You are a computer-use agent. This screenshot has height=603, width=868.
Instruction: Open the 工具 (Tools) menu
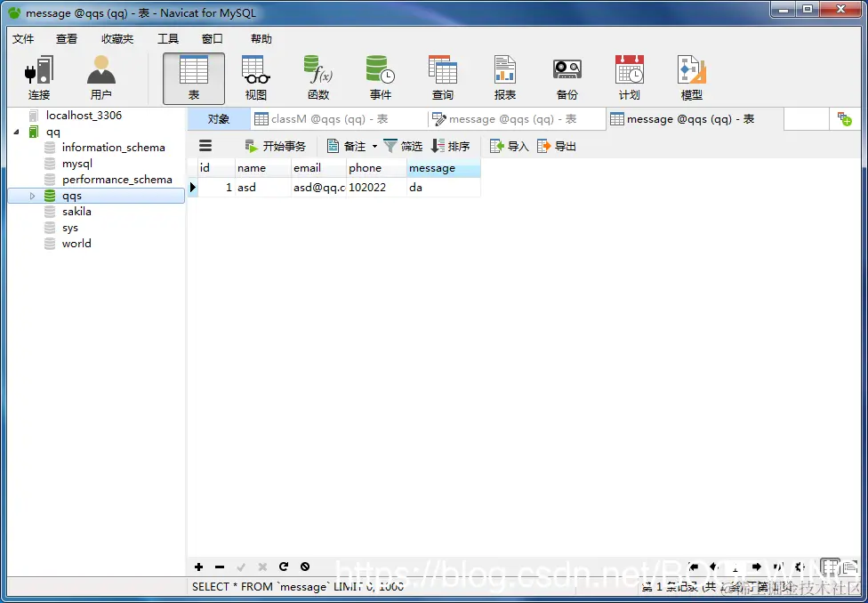[x=168, y=39]
